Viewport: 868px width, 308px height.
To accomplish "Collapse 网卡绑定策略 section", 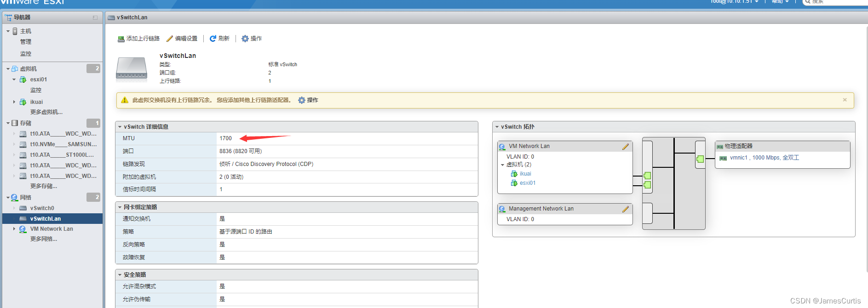I will pyautogui.click(x=120, y=207).
